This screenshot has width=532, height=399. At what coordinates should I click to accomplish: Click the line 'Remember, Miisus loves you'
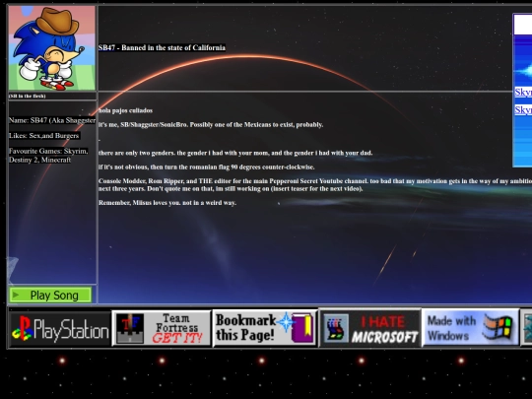click(167, 203)
